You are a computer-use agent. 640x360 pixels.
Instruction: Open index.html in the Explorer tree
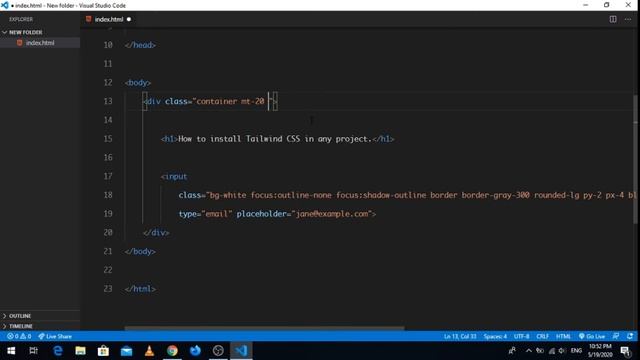point(40,43)
